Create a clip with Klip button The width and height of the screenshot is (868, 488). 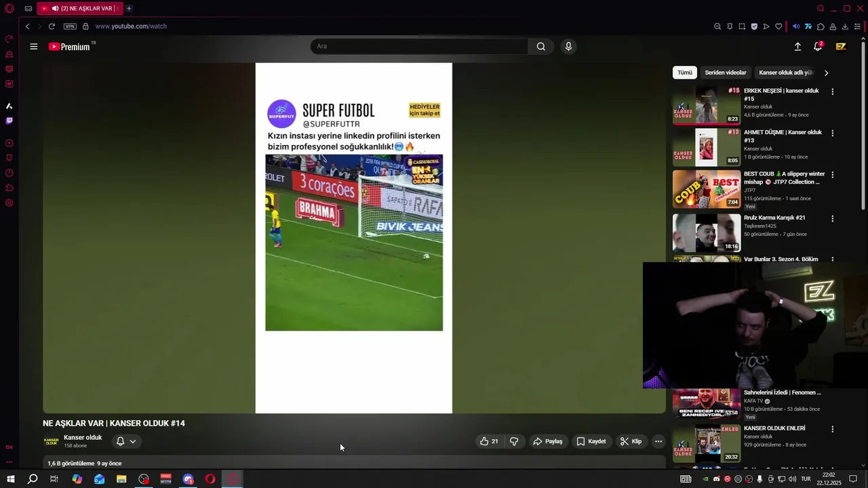tap(631, 441)
